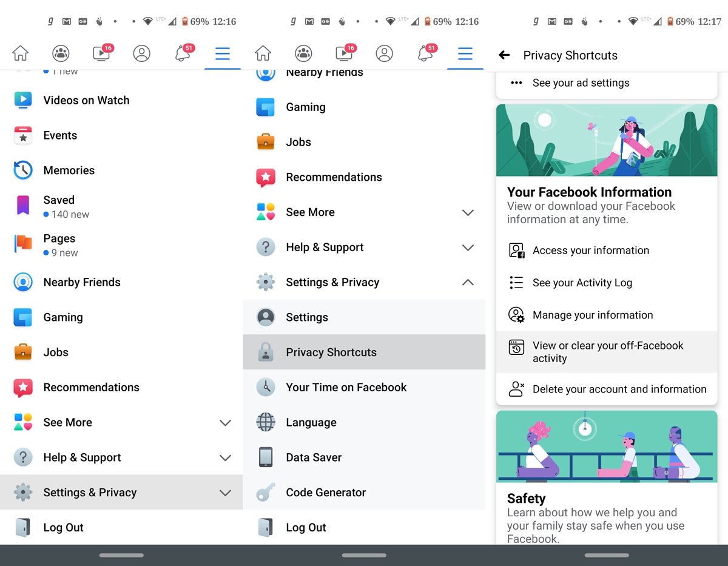
Task: Open the Language globe icon
Action: point(266,422)
